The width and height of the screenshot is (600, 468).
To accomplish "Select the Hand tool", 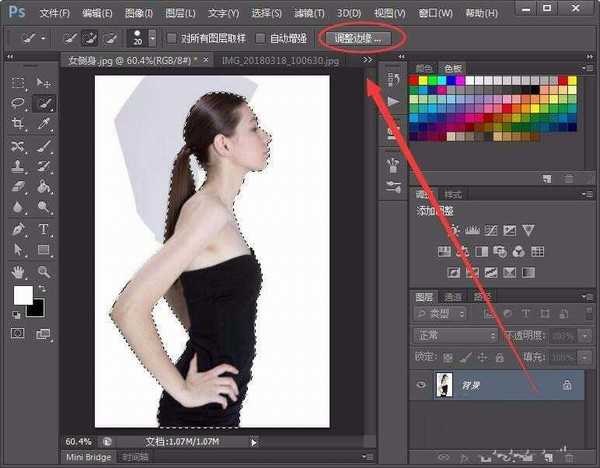I will 18,271.
